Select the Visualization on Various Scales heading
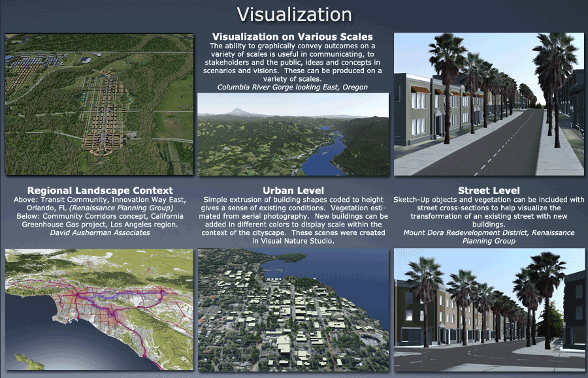The height and width of the screenshot is (378, 588). point(293,37)
